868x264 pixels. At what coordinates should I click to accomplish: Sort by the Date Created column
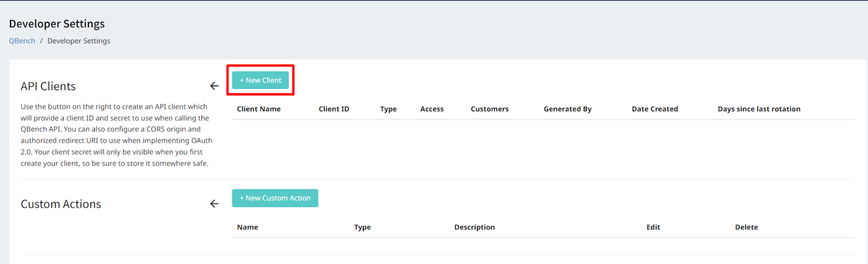655,109
